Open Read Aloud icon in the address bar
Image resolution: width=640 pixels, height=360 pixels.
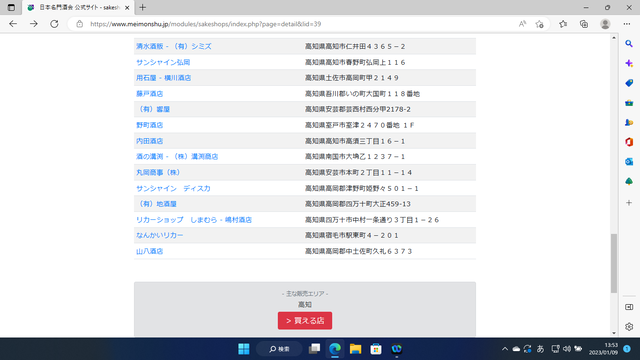522,24
